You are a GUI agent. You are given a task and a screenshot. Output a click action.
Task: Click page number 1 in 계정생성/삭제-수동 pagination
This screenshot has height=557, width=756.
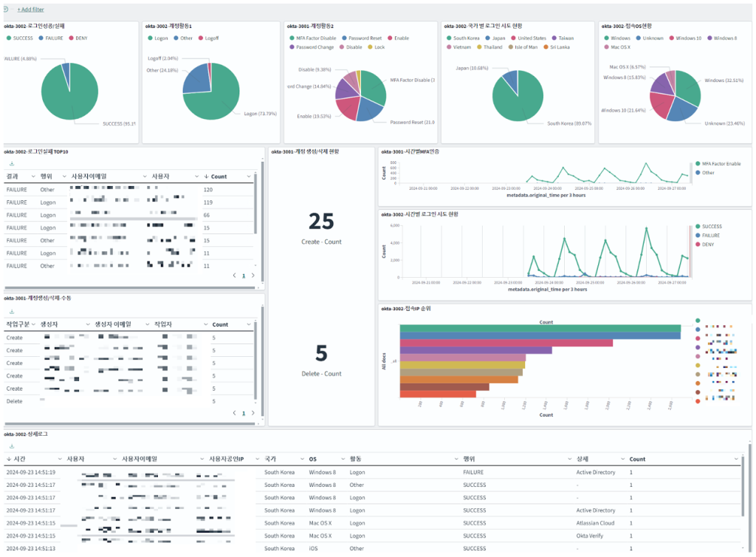tap(244, 413)
